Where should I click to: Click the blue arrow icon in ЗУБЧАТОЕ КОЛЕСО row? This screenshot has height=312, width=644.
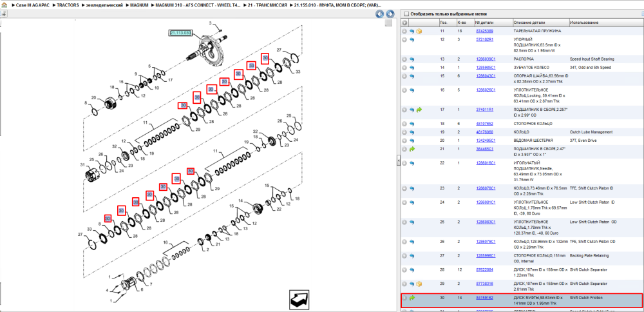(412, 68)
